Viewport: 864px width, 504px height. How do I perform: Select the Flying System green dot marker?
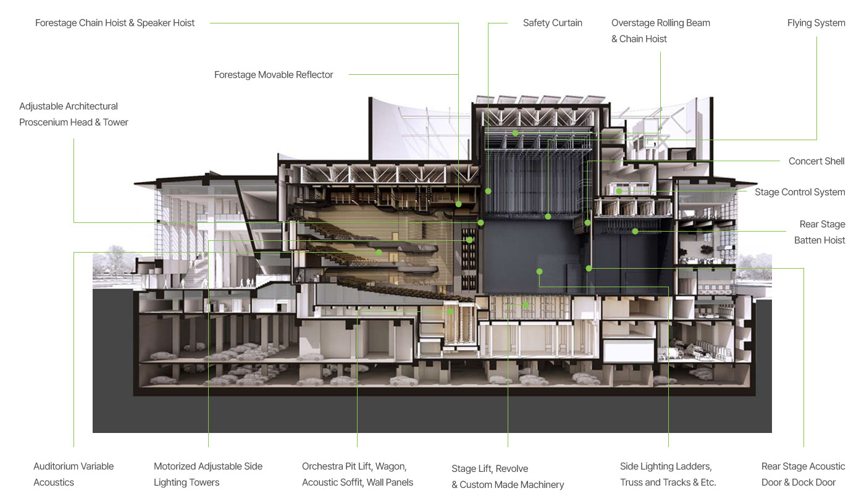[x=548, y=216]
